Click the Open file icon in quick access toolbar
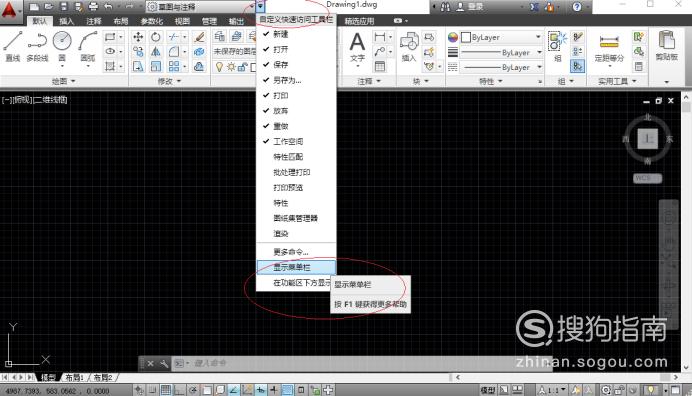This screenshot has width=692, height=396. [49, 7]
